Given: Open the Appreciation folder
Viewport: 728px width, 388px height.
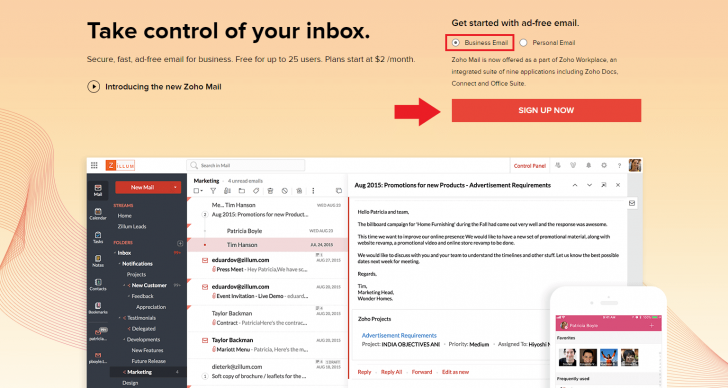Looking at the screenshot, I should pos(151,307).
